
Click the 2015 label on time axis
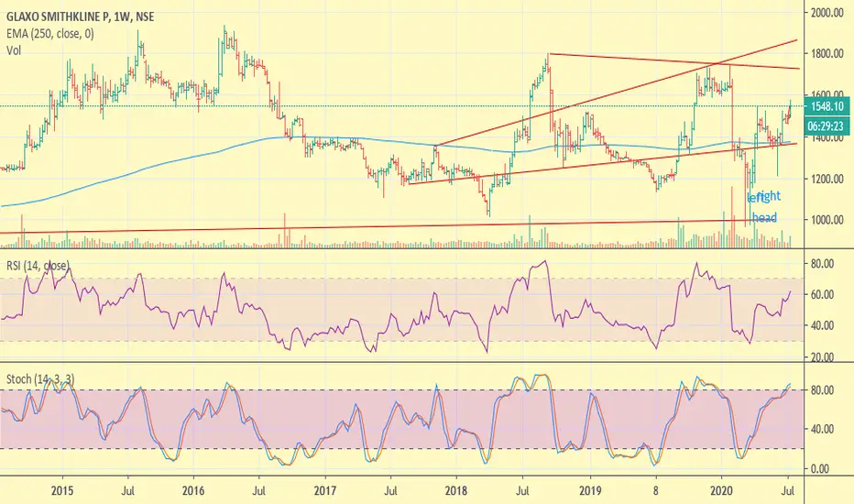tap(62, 490)
